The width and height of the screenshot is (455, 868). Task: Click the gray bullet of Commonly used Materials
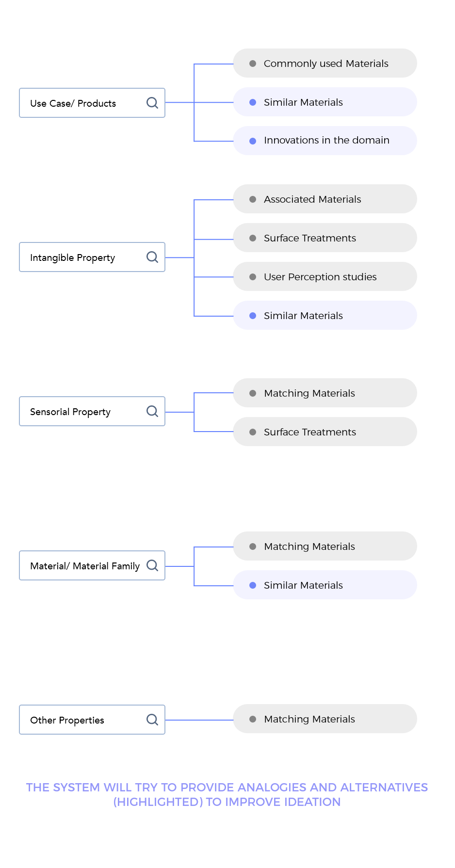253,64
